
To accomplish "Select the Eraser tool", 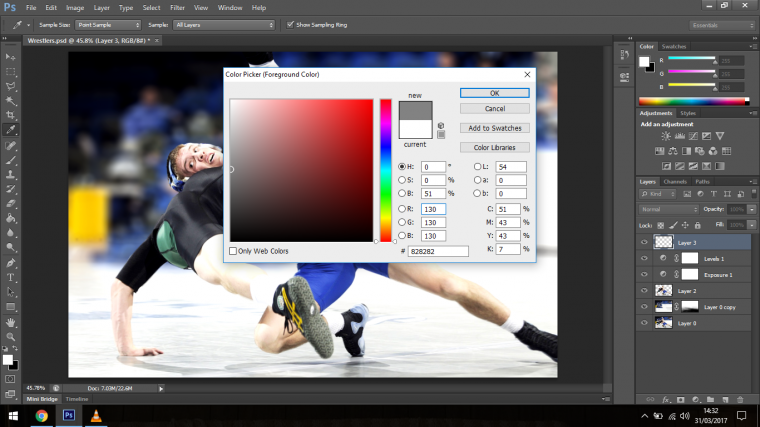I will point(10,204).
